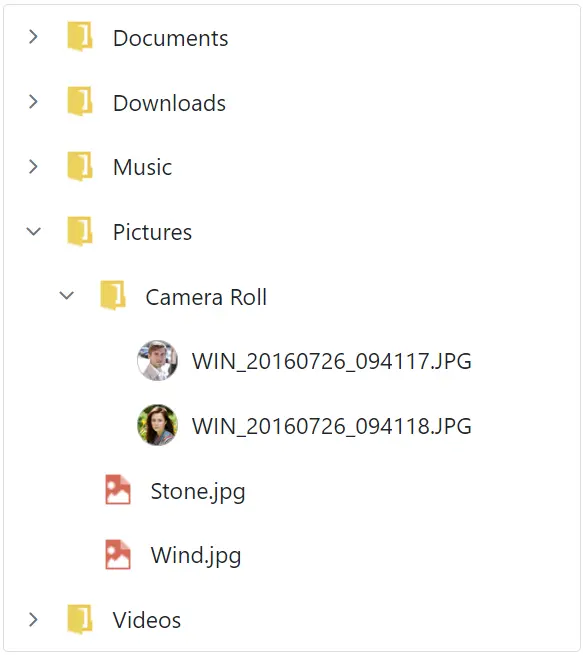Screen dimensions: 583x655
Task: Expand the Music folder chevron
Action: 33,167
